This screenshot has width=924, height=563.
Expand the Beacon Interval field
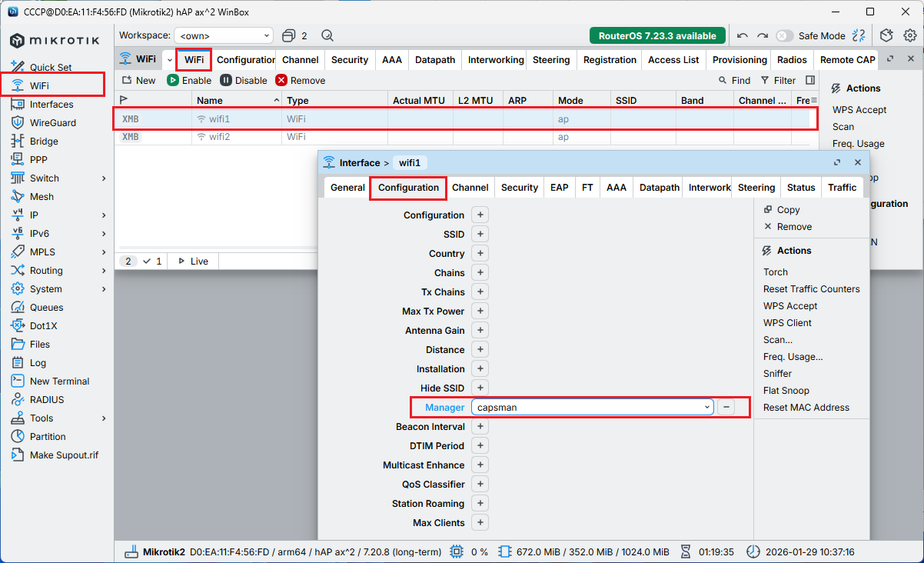point(480,426)
